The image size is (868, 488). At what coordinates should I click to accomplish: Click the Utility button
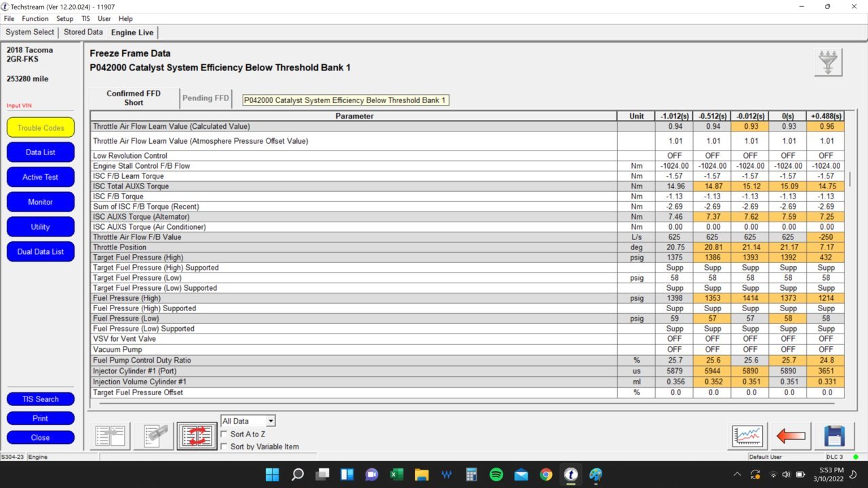(x=41, y=227)
